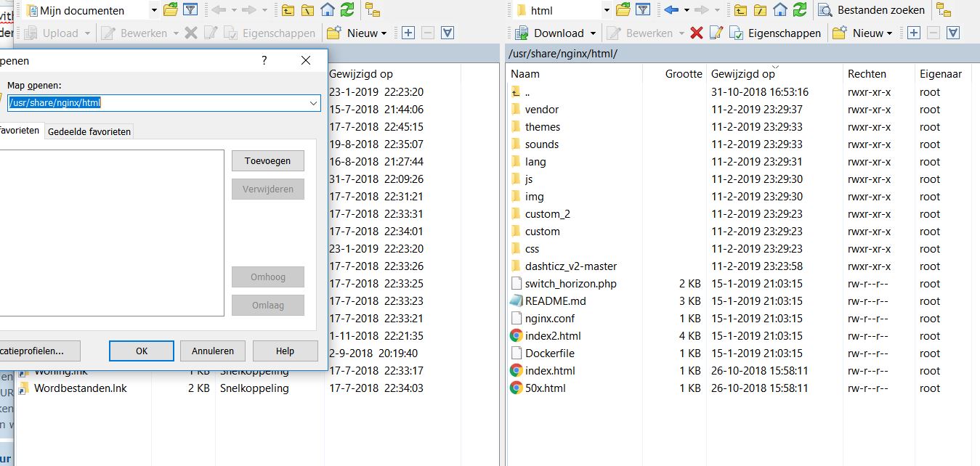Sort remote files by Rechten column

pyautogui.click(x=878, y=74)
